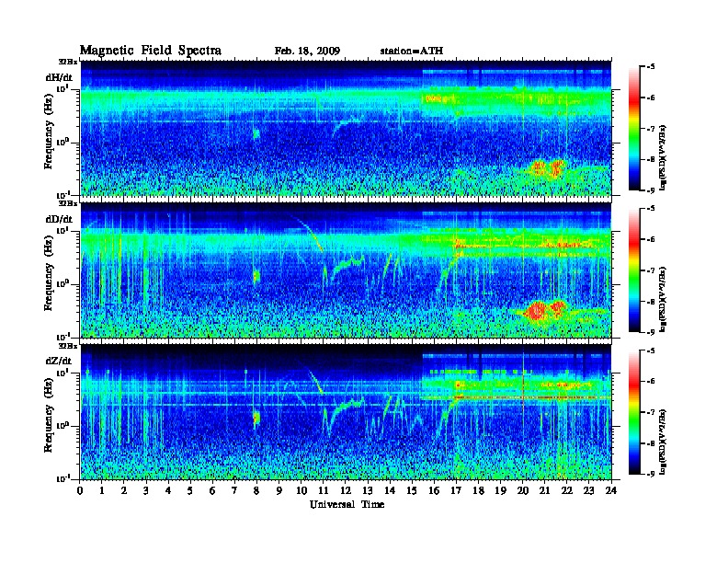Click the time axis tick label "10"
The height and width of the screenshot is (563, 728).
[301, 490]
